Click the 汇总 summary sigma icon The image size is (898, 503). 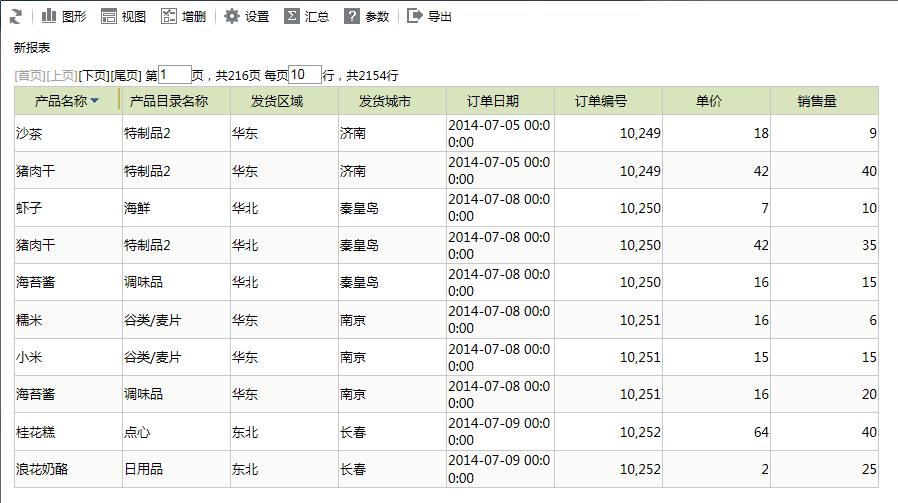[x=292, y=17]
